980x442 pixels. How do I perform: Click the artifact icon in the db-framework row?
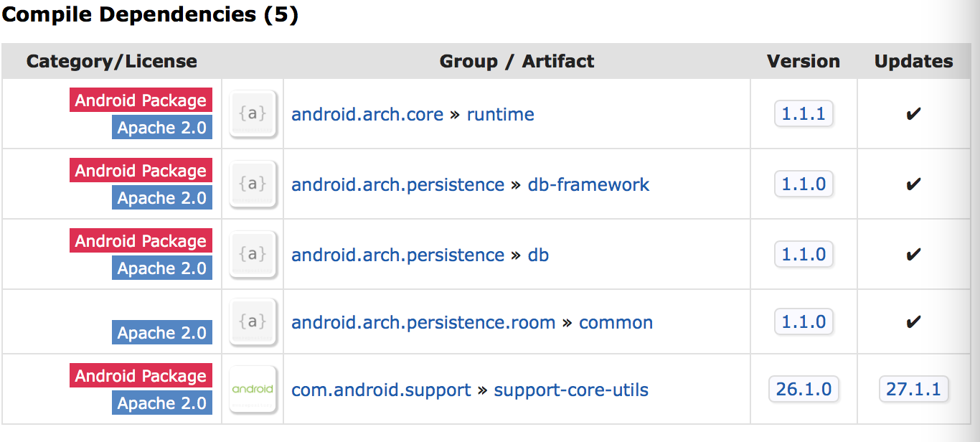(253, 184)
